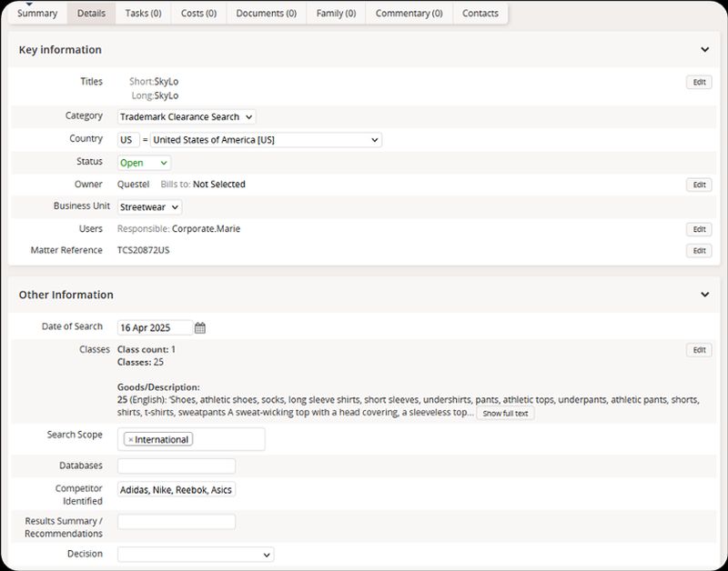
Task: Go to the Documents (0) tab
Action: pos(266,14)
